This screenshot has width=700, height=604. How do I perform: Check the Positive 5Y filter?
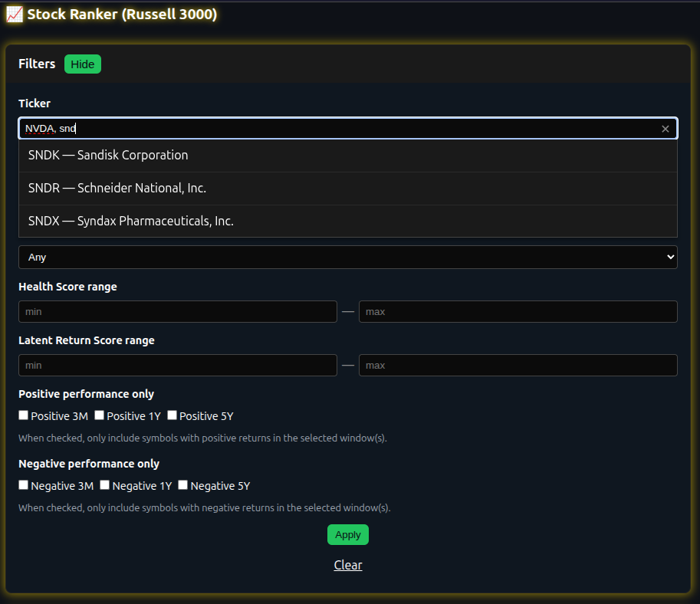click(171, 415)
